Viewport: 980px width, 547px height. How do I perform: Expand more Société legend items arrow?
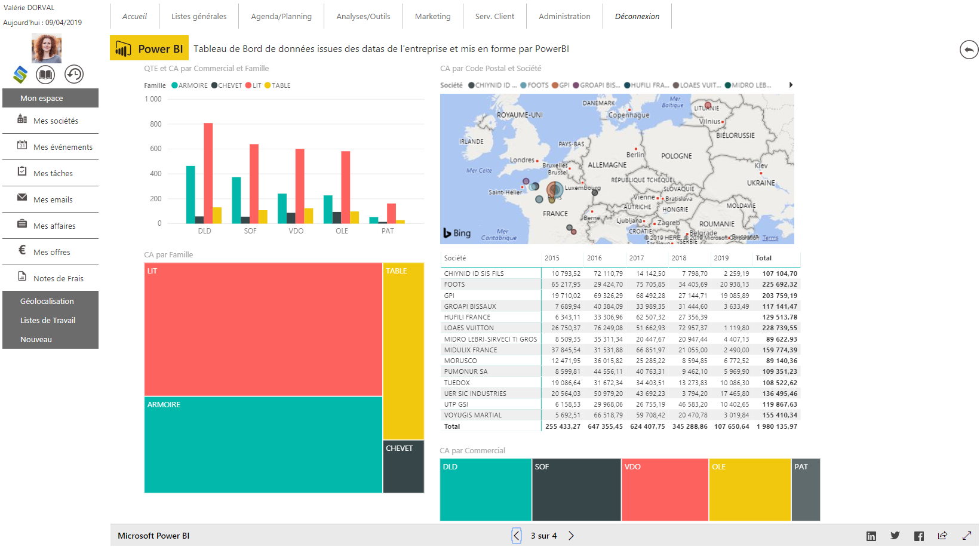tap(791, 85)
